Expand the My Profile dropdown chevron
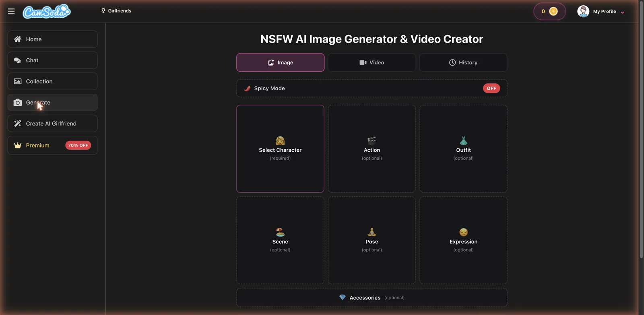 pyautogui.click(x=622, y=12)
